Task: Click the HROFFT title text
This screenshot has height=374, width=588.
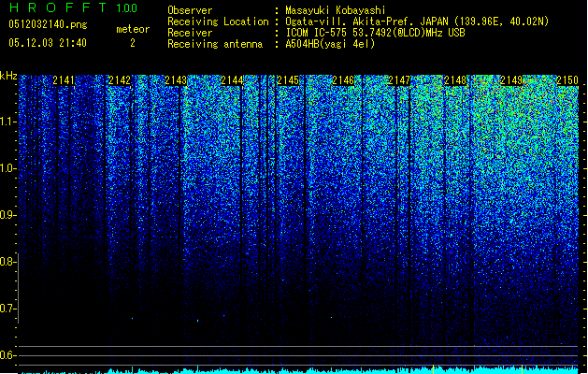Action: tap(58, 7)
